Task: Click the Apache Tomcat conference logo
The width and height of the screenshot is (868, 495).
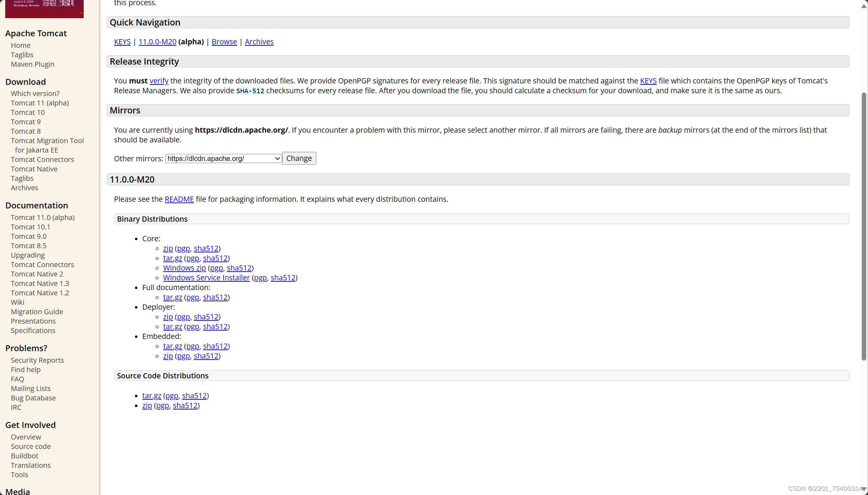Action: click(x=44, y=9)
